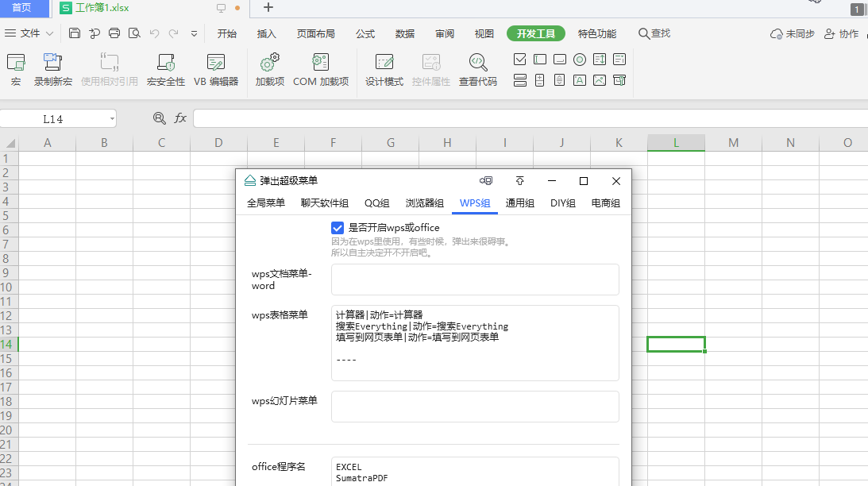Image resolution: width=868 pixels, height=486 pixels.
Task: Open the 特色功能 tab
Action: click(x=596, y=34)
